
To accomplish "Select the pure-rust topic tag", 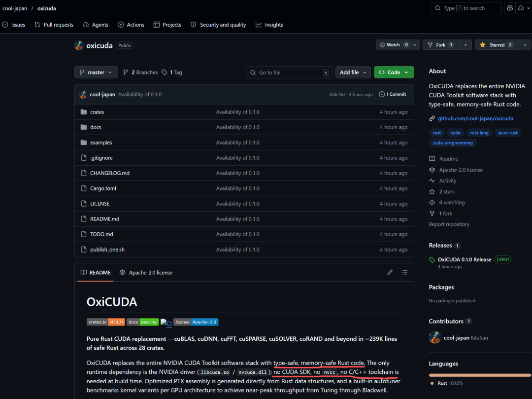I will pos(507,133).
